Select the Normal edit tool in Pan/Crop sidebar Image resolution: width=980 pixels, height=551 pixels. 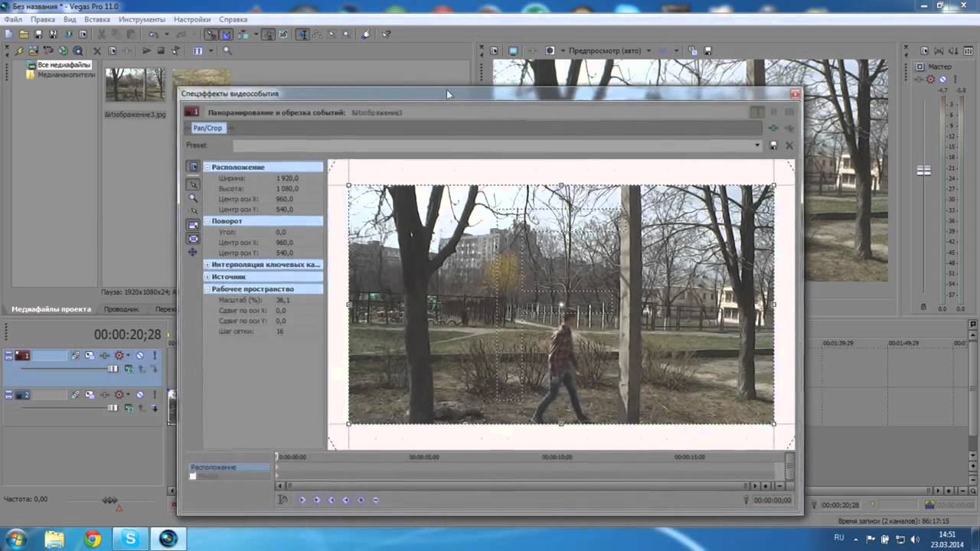(x=193, y=184)
